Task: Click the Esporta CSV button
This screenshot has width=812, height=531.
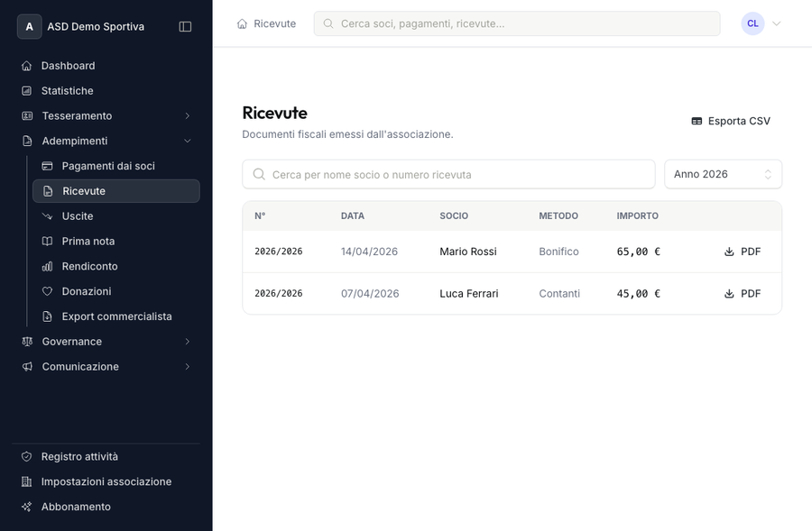Action: [731, 121]
